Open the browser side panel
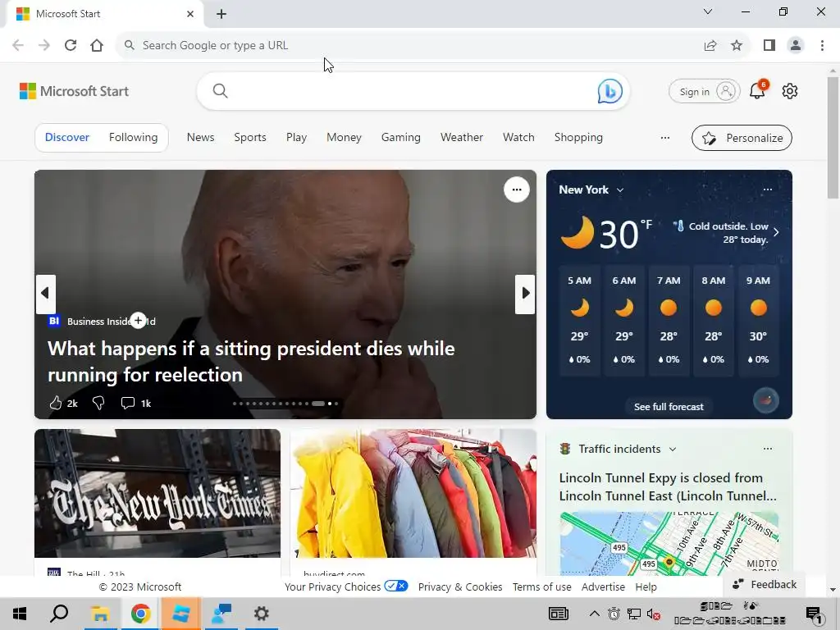The height and width of the screenshot is (630, 840). [x=769, y=46]
